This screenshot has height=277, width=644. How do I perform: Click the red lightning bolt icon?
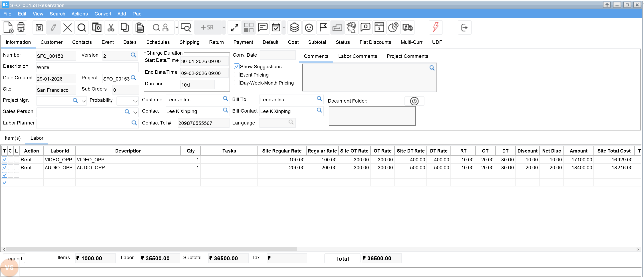coord(436,27)
